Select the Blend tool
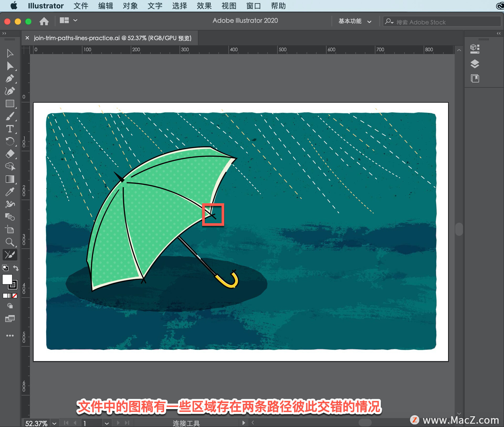Screen dimensions: 504x427 [10, 217]
